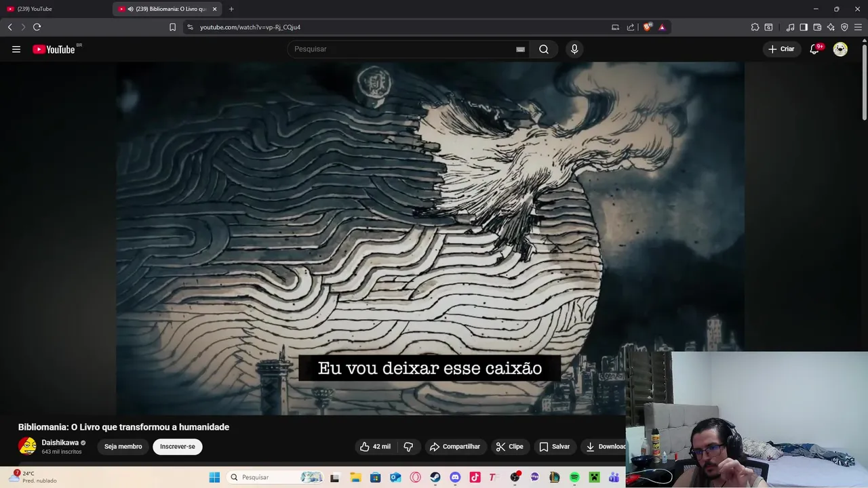Go back in browser history
This screenshot has width=868, height=488.
[9, 27]
